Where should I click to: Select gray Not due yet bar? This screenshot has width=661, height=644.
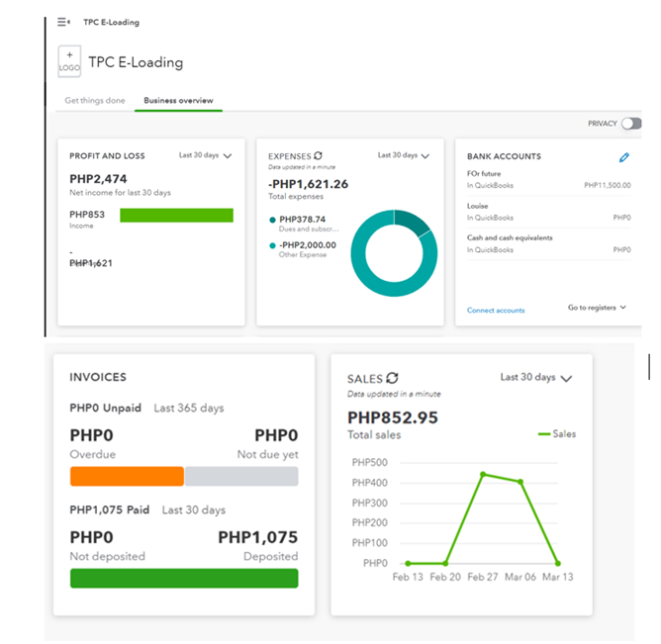tap(241, 476)
